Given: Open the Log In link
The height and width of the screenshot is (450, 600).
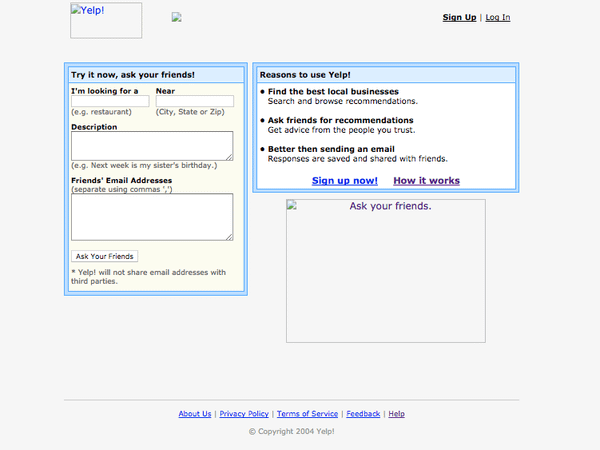Looking at the screenshot, I should click(x=497, y=17).
